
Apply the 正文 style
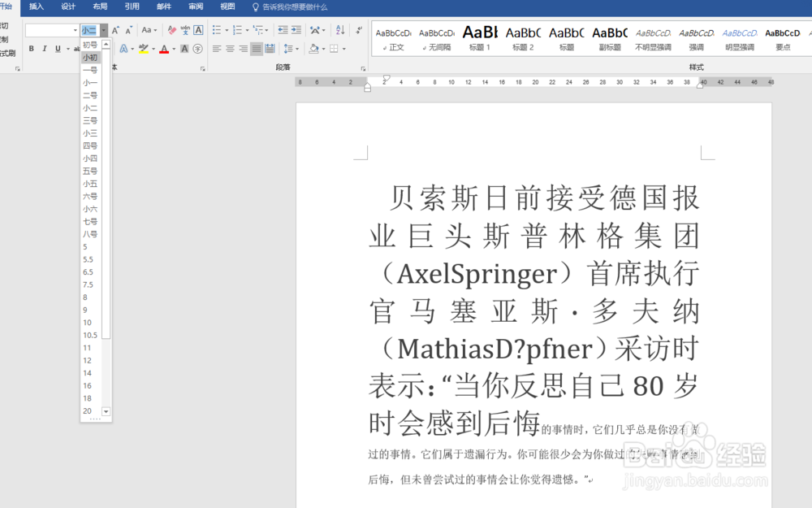pyautogui.click(x=394, y=39)
